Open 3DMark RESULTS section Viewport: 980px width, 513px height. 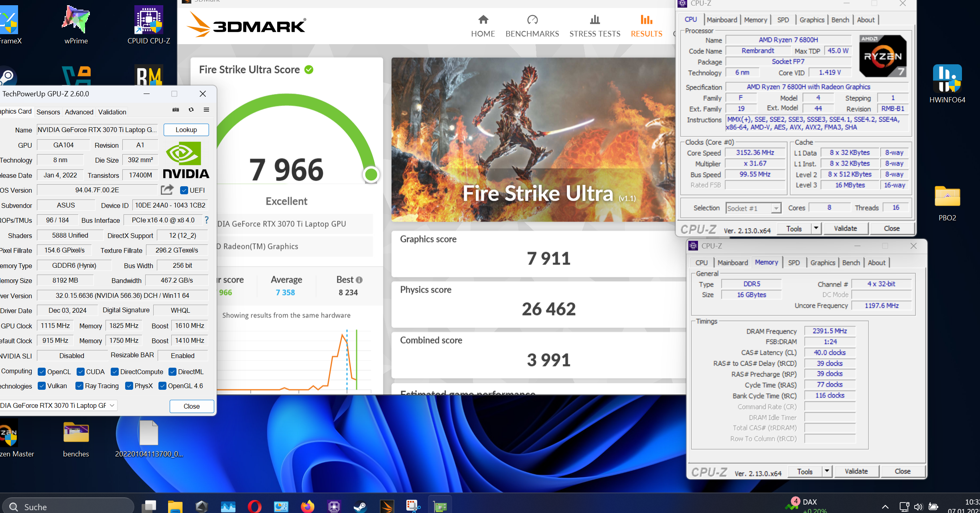tap(646, 26)
